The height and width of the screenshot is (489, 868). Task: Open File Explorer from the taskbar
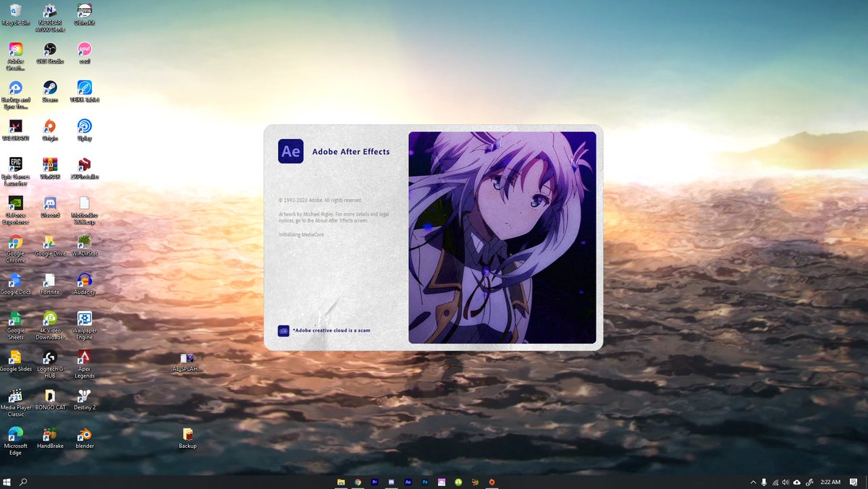[x=341, y=482]
